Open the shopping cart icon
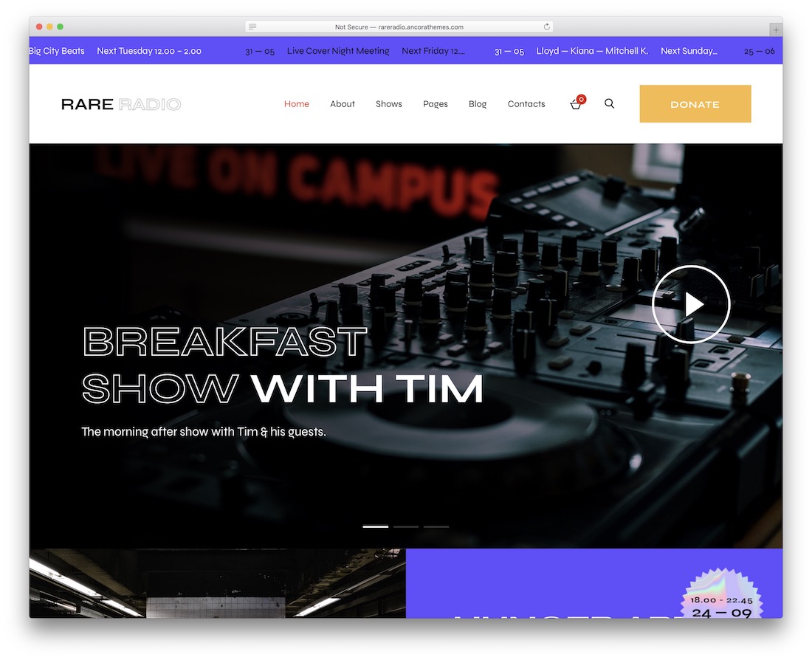 coord(577,103)
